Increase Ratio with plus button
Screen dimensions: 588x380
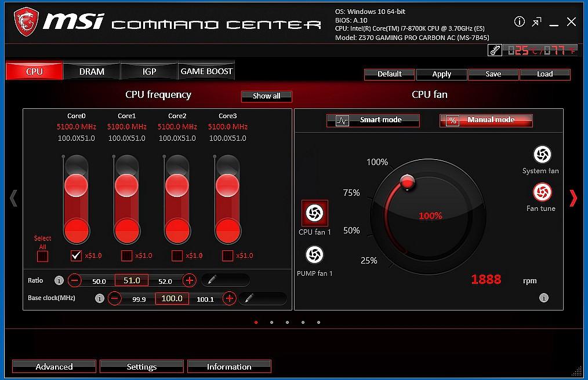(190, 280)
